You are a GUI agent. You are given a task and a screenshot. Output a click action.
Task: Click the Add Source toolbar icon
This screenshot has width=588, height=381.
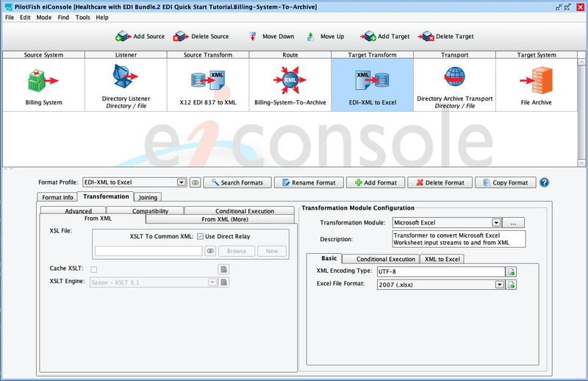(x=123, y=37)
